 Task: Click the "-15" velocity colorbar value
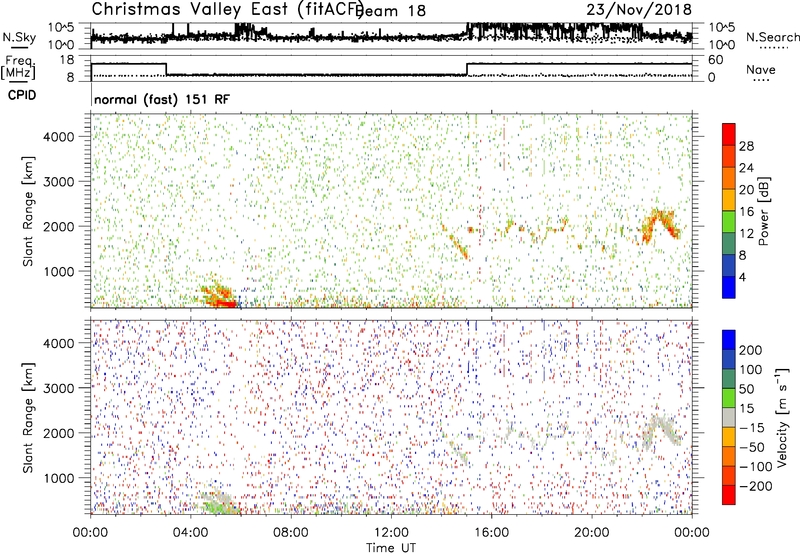(752, 427)
